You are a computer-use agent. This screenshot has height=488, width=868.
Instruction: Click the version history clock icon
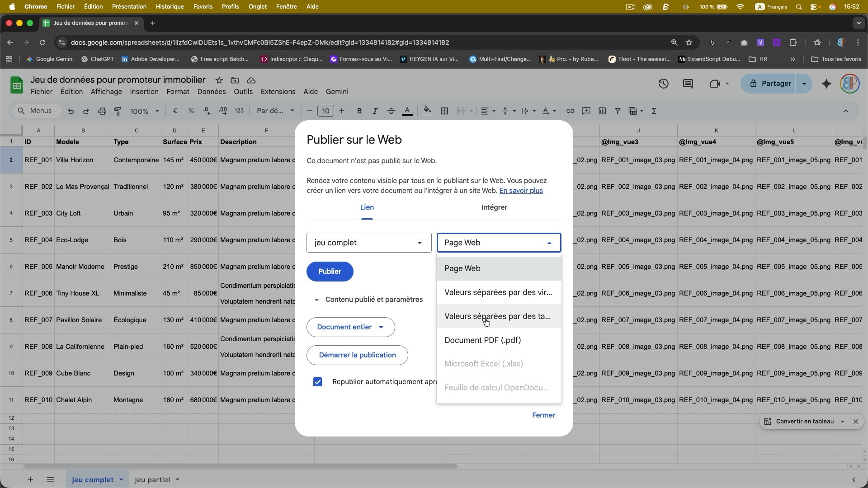pos(663,84)
